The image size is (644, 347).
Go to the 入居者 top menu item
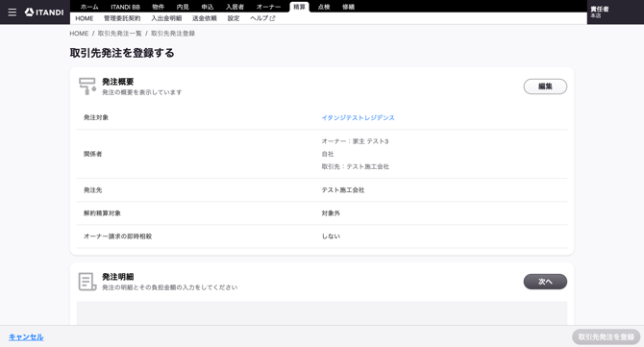(235, 7)
